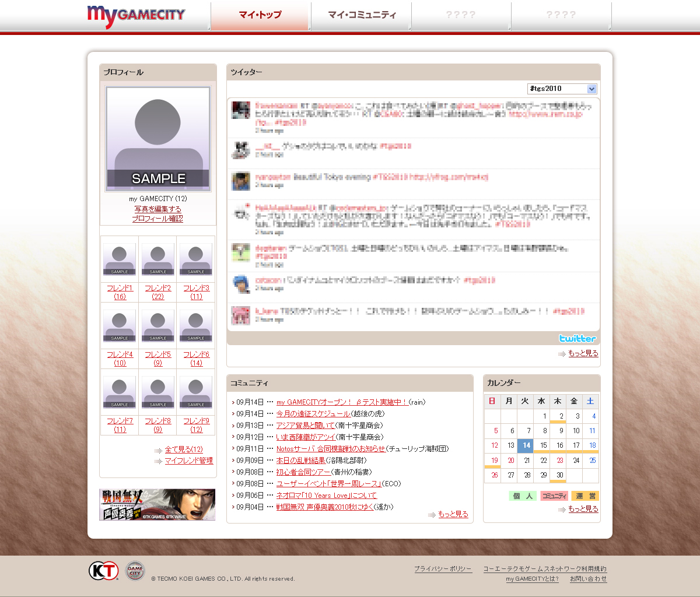Open the フレンド1 (16) name link
700x597 pixels.
[x=120, y=292]
